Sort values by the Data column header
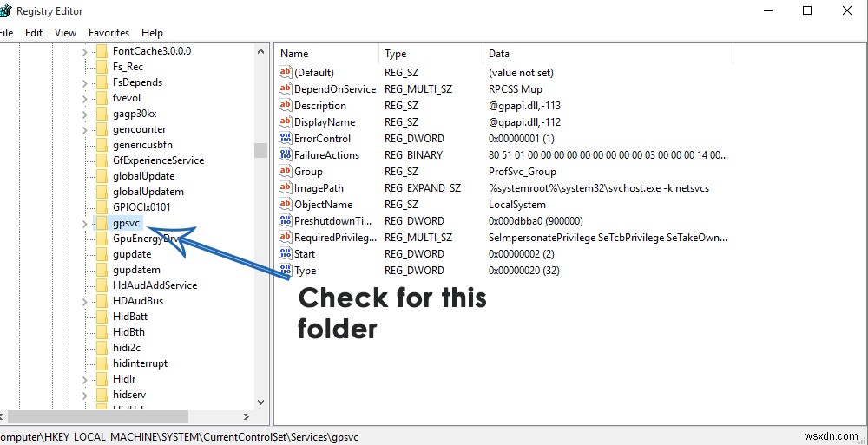 coord(608,54)
